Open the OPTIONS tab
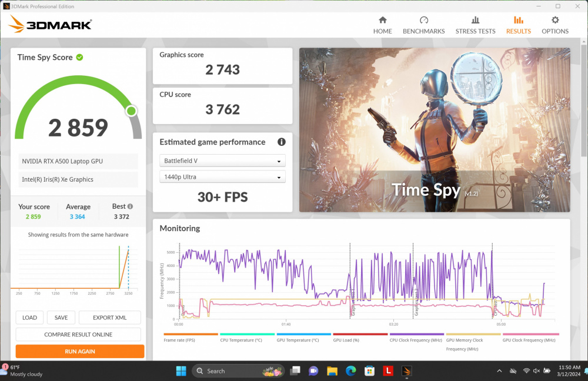This screenshot has width=588, height=381. 554,25
